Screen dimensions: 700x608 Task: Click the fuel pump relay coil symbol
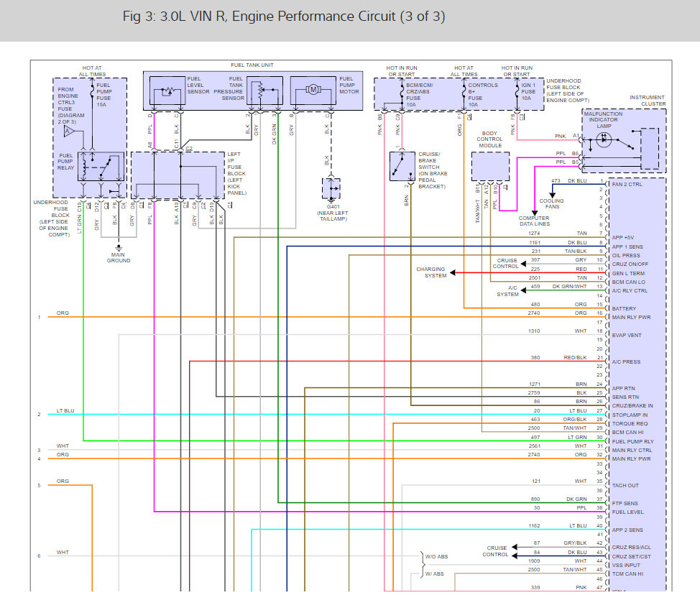[x=84, y=167]
